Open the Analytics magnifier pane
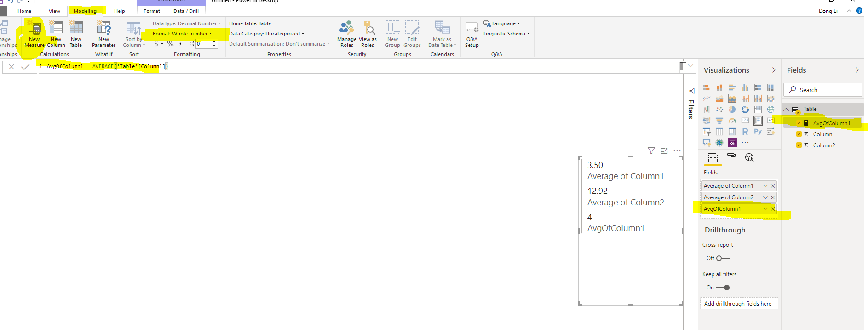Screen dimensions: 868x330 point(750,158)
